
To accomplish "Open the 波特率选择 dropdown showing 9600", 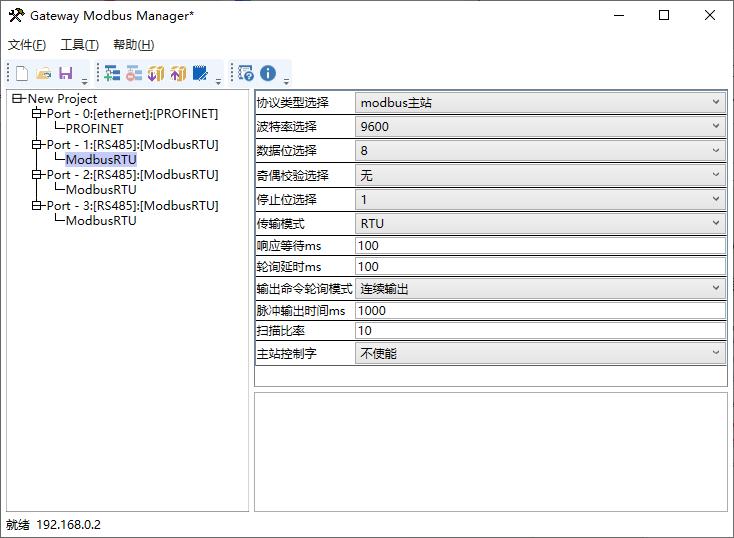I will pyautogui.click(x=540, y=126).
